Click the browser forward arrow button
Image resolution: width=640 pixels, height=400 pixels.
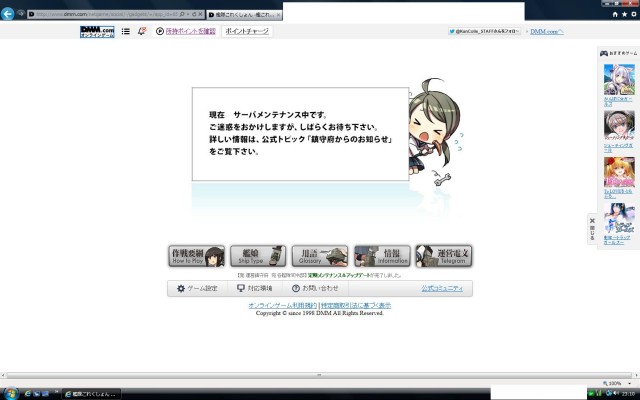[20, 13]
